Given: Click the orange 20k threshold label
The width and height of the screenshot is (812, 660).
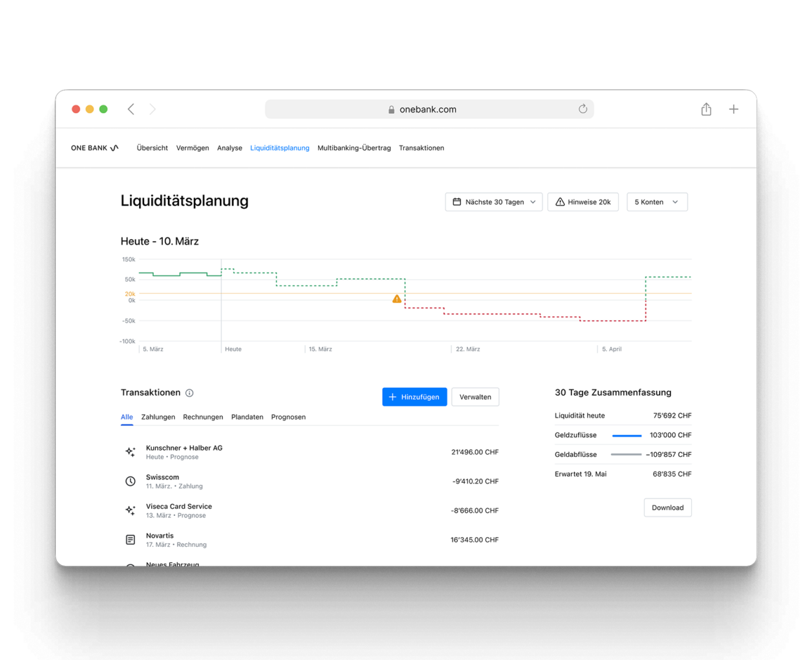Looking at the screenshot, I should pyautogui.click(x=130, y=293).
